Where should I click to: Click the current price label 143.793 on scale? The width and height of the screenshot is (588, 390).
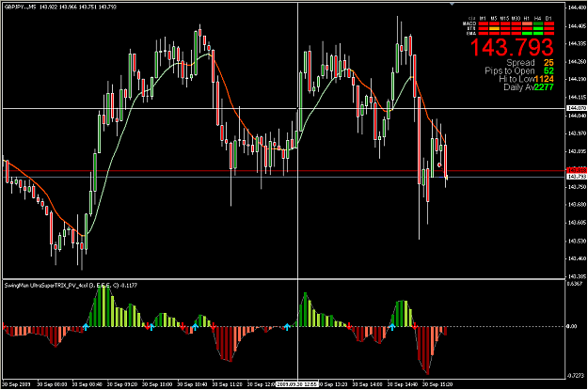pos(577,177)
